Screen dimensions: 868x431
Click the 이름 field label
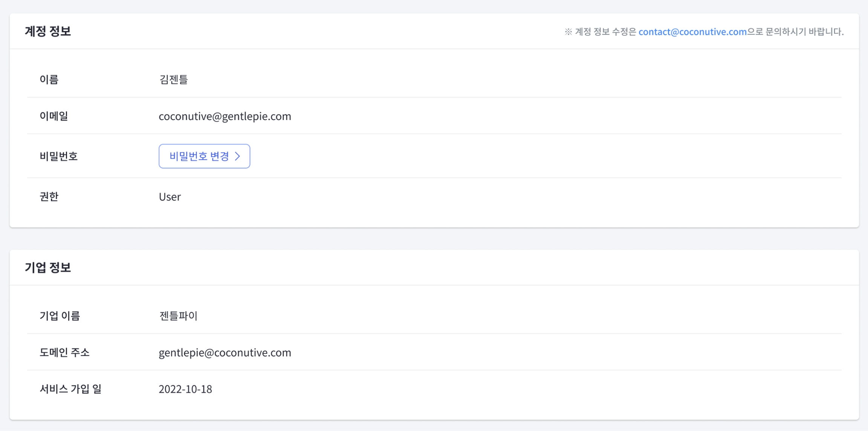[49, 80]
